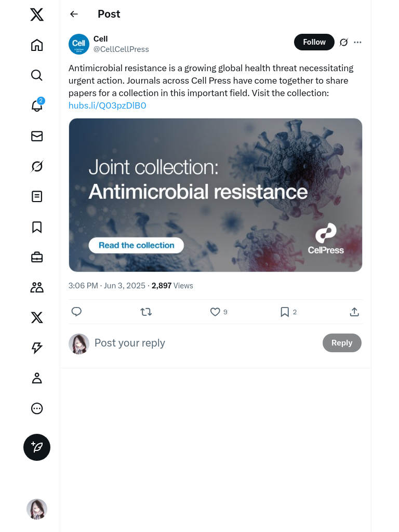Image resolution: width=399 pixels, height=532 pixels.
Task: Open Jobs briefcase icon
Action: point(37,257)
